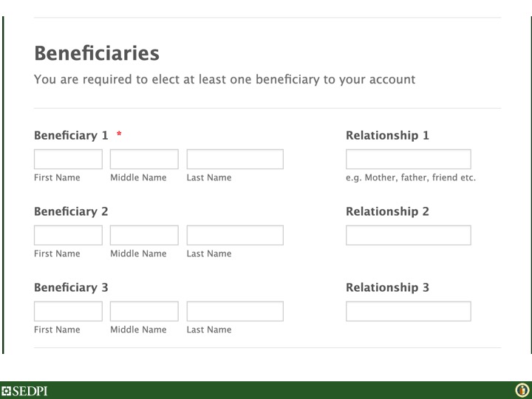Focus Beneficiary 1 Last Name field
This screenshot has width=532, height=399.
(235, 160)
